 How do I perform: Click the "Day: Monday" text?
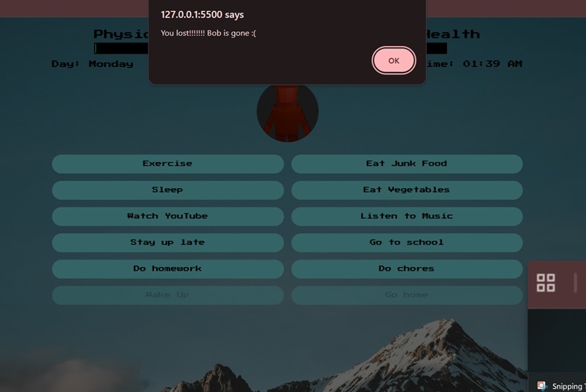92,64
